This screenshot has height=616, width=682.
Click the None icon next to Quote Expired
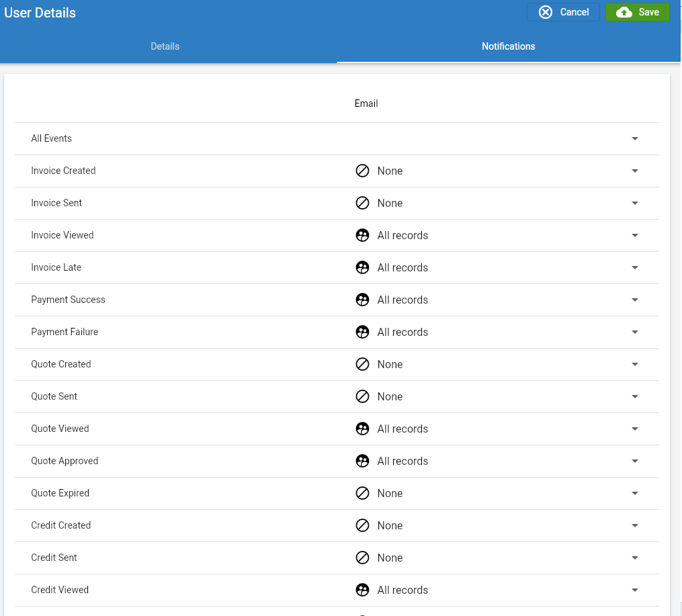363,493
